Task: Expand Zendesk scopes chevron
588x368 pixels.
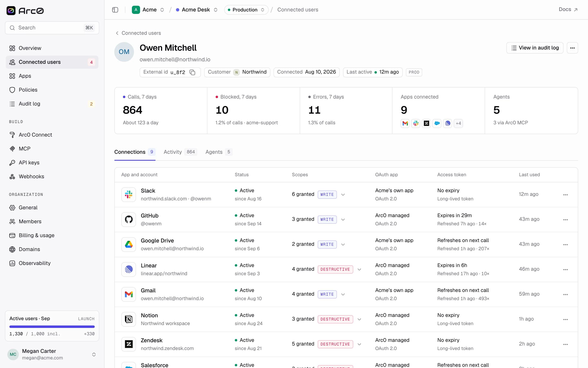Action: 359,344
